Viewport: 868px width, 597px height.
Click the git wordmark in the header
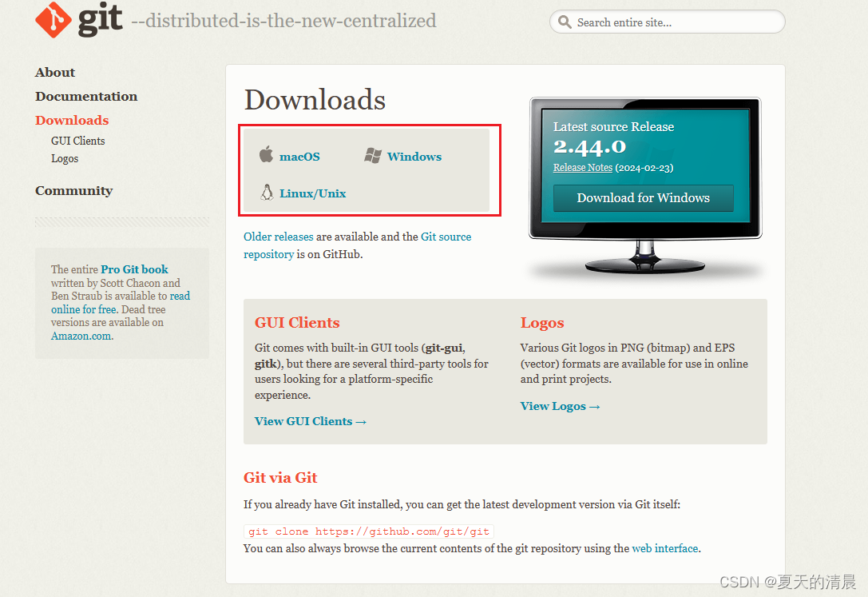[100, 19]
